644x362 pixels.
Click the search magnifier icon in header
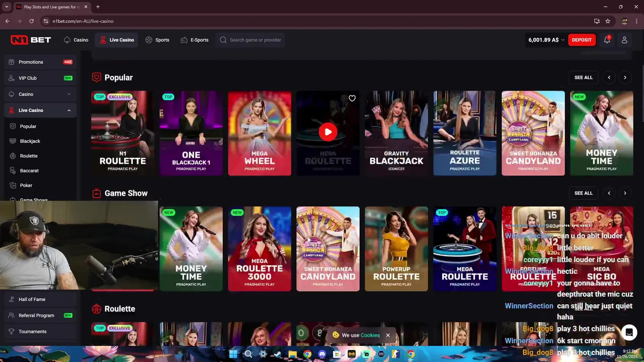tap(223, 40)
